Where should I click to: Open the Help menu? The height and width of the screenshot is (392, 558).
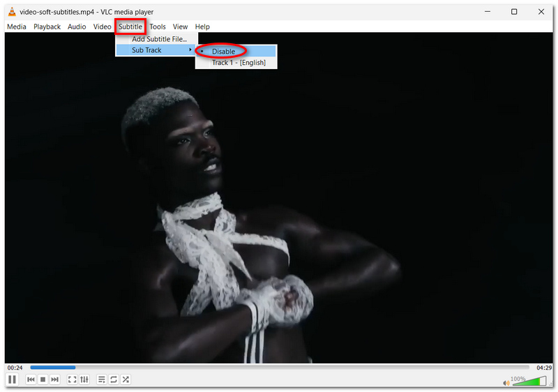coord(202,27)
